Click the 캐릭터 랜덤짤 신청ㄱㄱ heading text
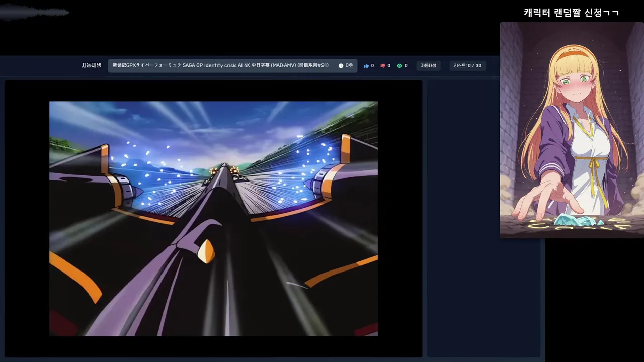Image resolution: width=644 pixels, height=362 pixels. click(571, 13)
